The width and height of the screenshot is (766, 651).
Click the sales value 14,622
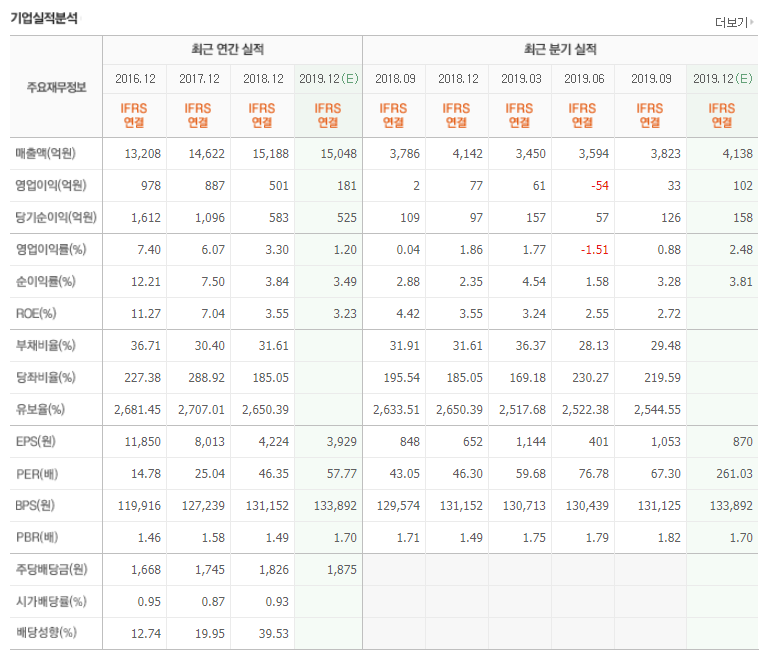click(207, 154)
